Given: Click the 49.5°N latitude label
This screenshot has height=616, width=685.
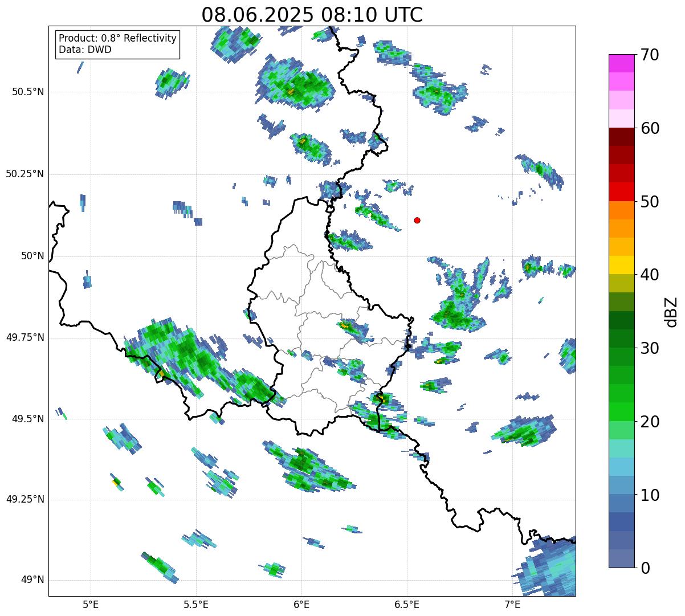Looking at the screenshot, I should (x=28, y=419).
